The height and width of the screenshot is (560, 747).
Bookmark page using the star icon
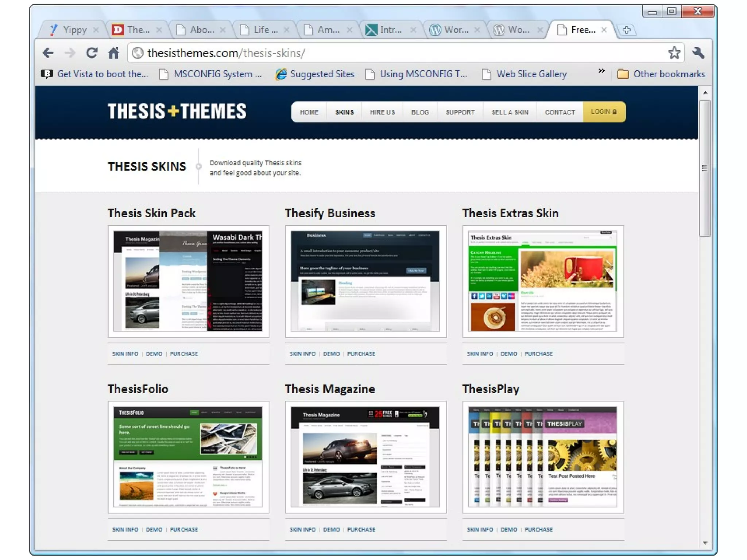[674, 53]
